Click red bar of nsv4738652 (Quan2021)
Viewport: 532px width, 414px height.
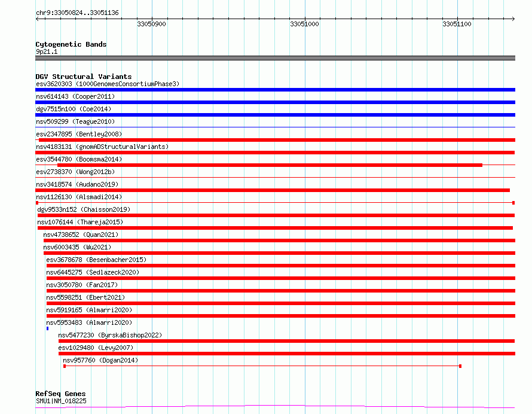tap(279, 241)
